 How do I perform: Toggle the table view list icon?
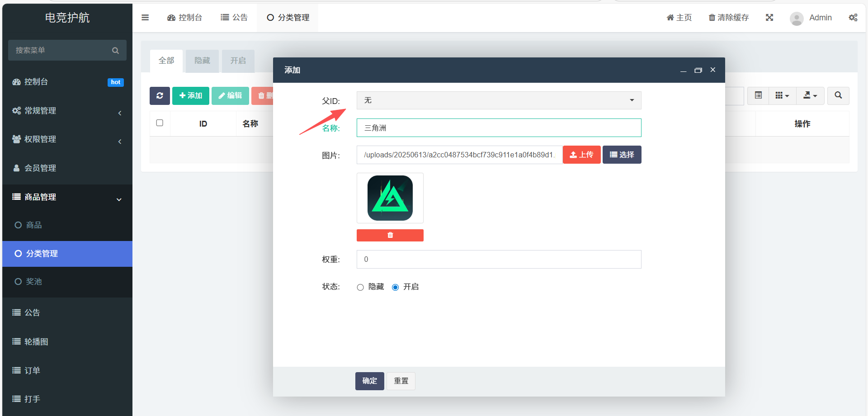point(758,95)
